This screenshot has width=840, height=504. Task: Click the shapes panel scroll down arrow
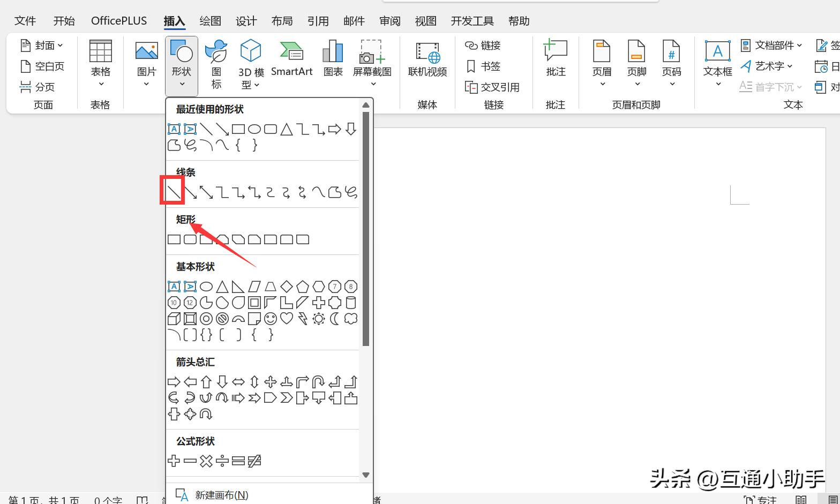(366, 475)
